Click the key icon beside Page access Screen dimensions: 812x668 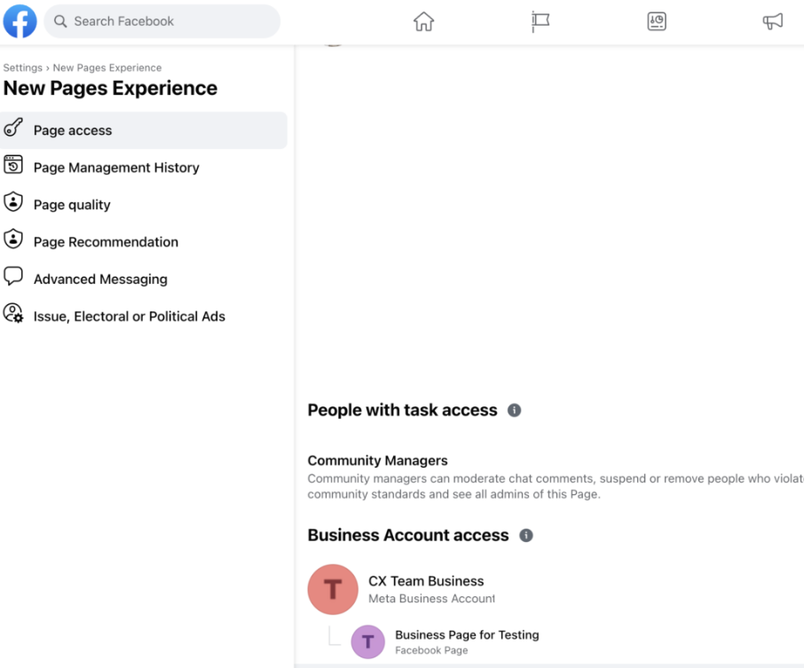13,128
